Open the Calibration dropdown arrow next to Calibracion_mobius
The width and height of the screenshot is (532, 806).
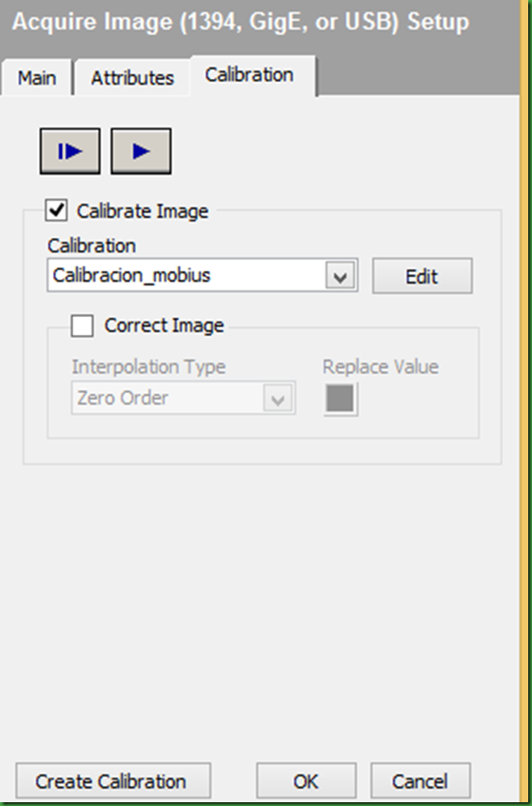click(341, 277)
